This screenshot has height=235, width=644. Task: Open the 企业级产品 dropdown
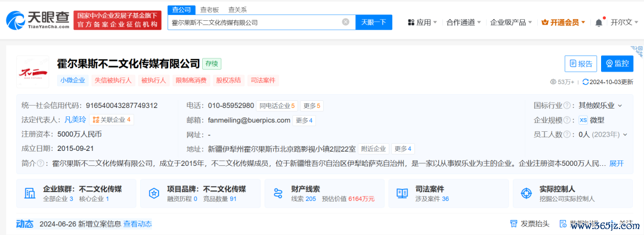pos(511,22)
